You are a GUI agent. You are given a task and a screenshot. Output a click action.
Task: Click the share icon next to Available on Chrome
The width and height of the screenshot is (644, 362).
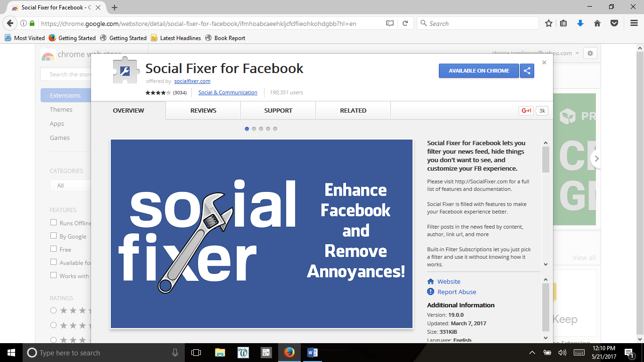point(527,71)
